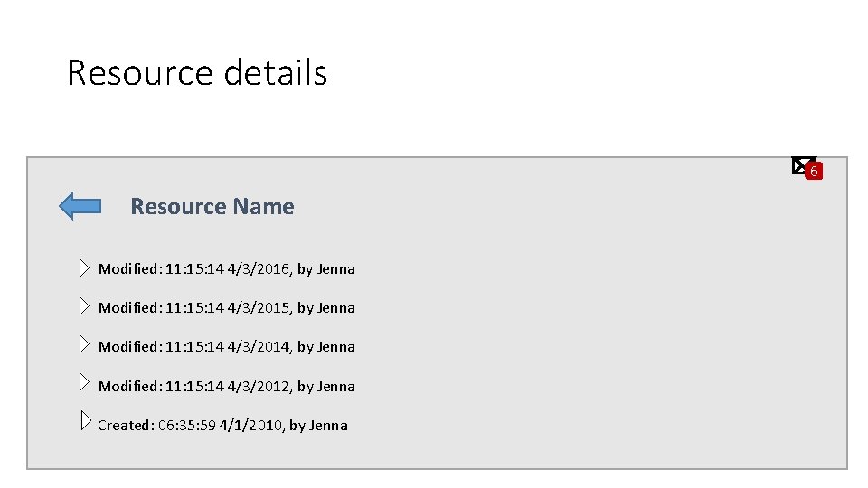
Task: Click the Resource Name heading
Action: click(x=212, y=207)
